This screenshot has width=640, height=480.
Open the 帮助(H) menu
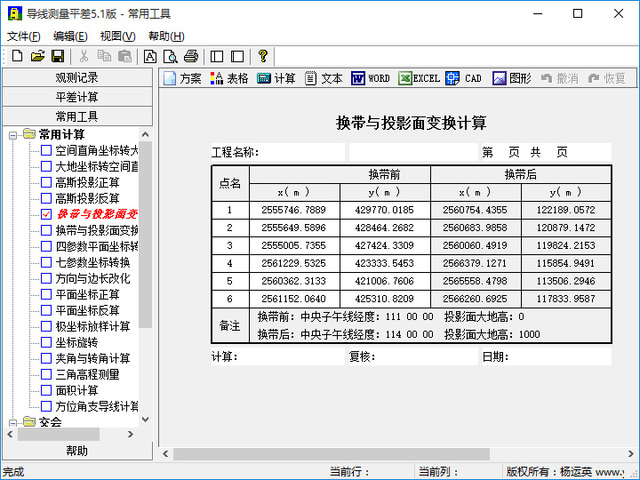click(x=166, y=36)
